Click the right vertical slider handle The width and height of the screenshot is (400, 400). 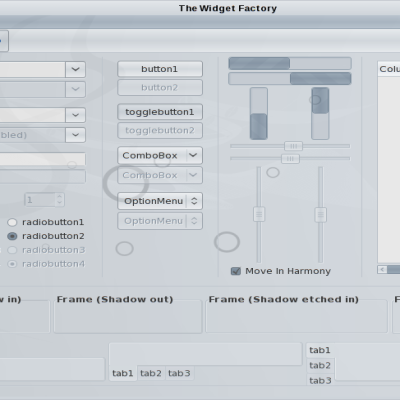click(321, 214)
